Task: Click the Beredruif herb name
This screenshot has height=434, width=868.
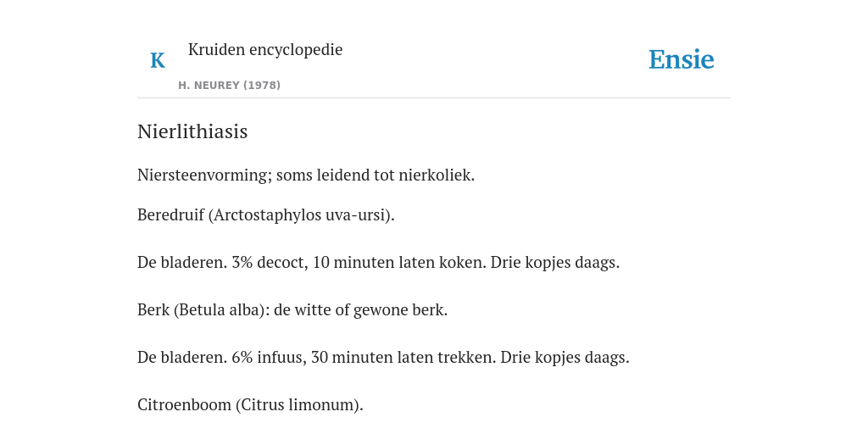Action: click(x=171, y=214)
